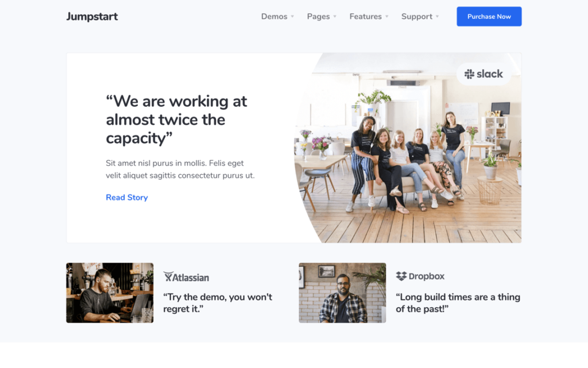The width and height of the screenshot is (588, 368).
Task: Open the Pages menu
Action: (318, 17)
